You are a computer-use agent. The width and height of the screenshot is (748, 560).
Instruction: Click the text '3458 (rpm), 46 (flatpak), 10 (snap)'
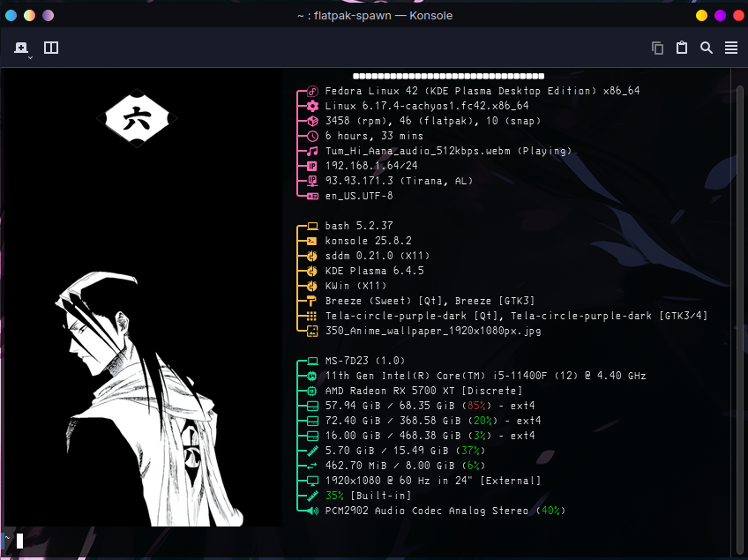click(433, 121)
